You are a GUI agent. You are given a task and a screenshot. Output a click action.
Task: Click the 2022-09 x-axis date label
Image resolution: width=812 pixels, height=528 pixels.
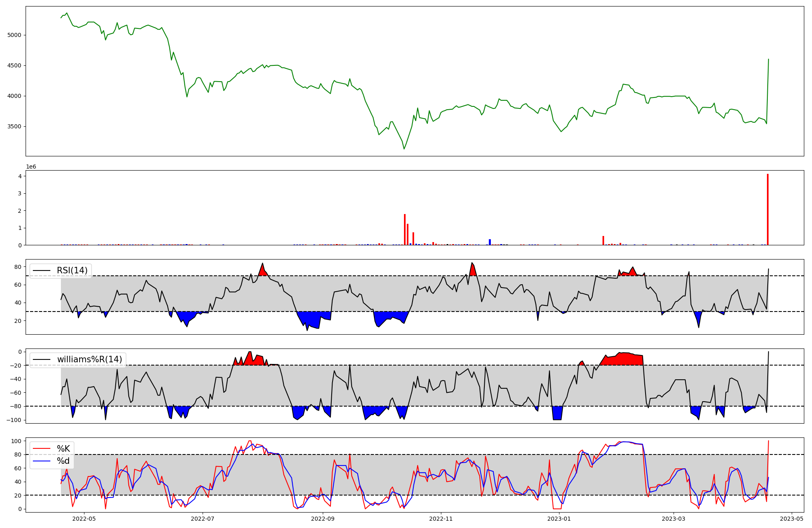pos(323,519)
